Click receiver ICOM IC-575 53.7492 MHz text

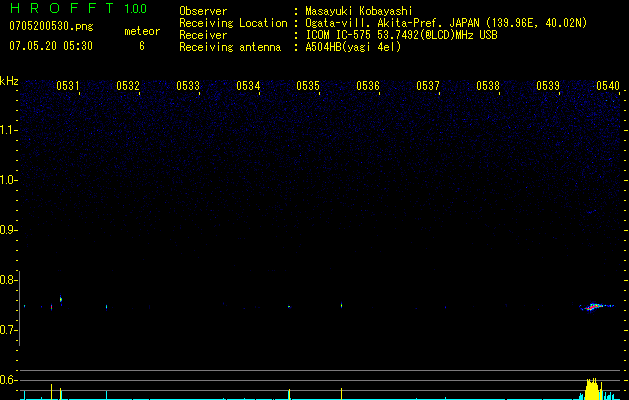coord(401,35)
